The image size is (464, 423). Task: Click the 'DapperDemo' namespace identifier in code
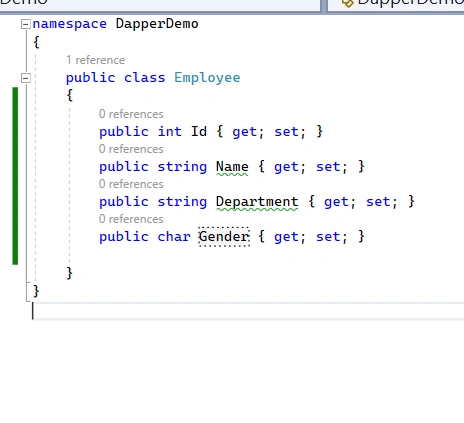(x=157, y=24)
